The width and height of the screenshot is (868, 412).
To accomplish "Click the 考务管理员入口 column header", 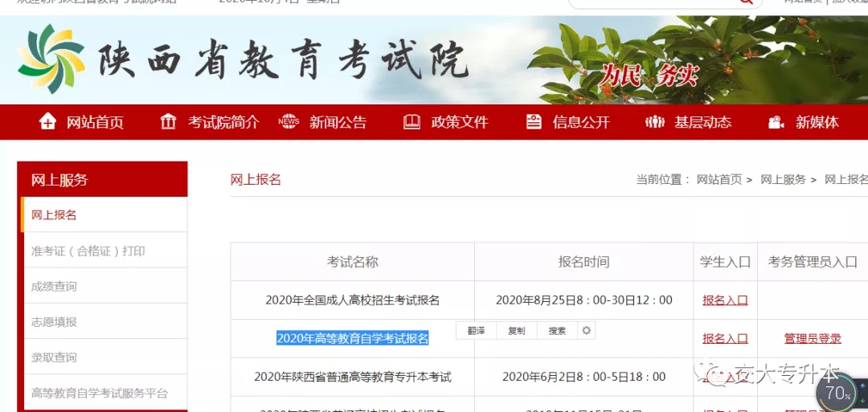I will tap(813, 262).
